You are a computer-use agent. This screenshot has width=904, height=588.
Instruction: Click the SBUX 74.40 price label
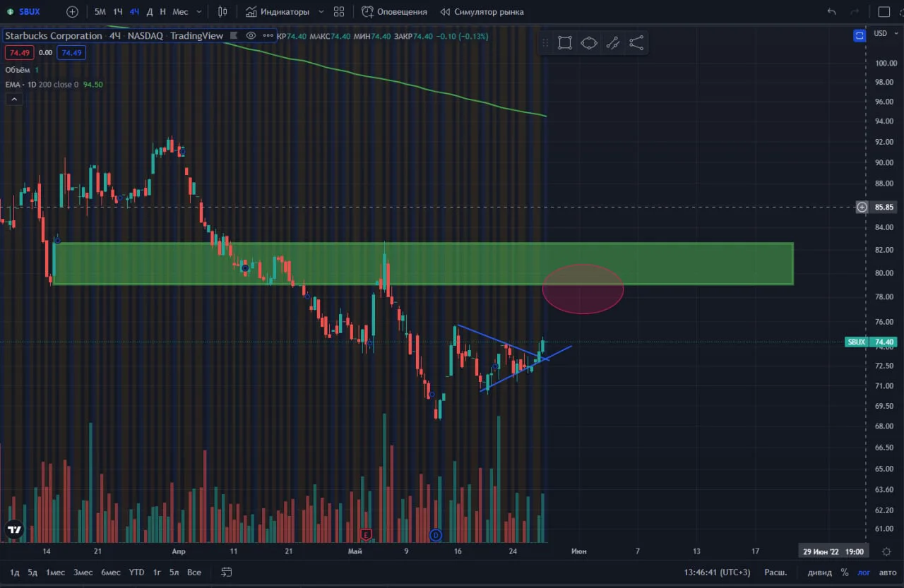pos(872,342)
